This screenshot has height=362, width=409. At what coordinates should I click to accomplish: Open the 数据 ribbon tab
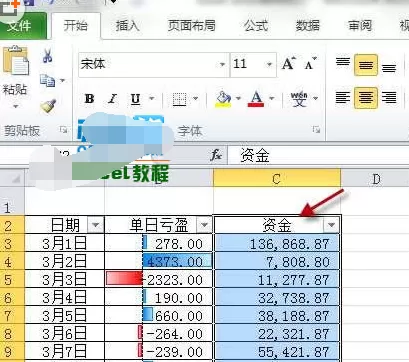click(308, 25)
